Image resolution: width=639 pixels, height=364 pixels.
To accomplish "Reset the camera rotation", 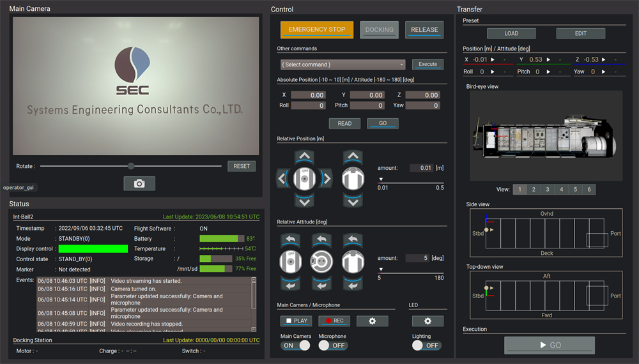I will point(242,166).
